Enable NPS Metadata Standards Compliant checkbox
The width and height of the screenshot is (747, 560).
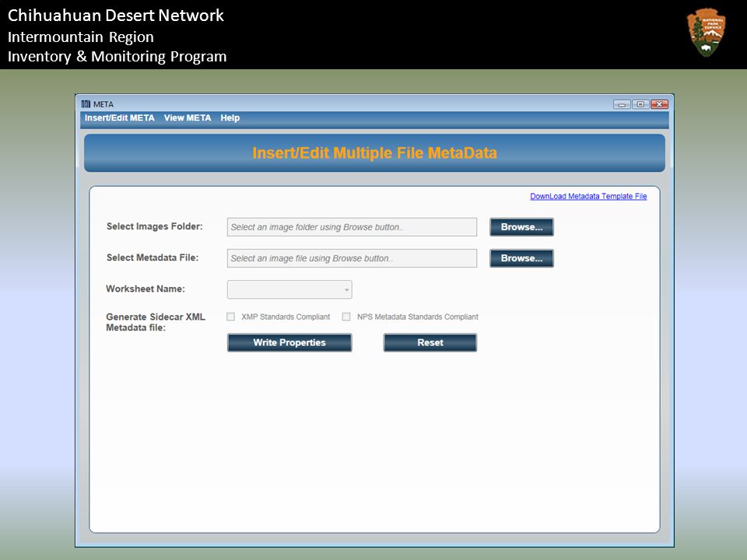click(346, 317)
